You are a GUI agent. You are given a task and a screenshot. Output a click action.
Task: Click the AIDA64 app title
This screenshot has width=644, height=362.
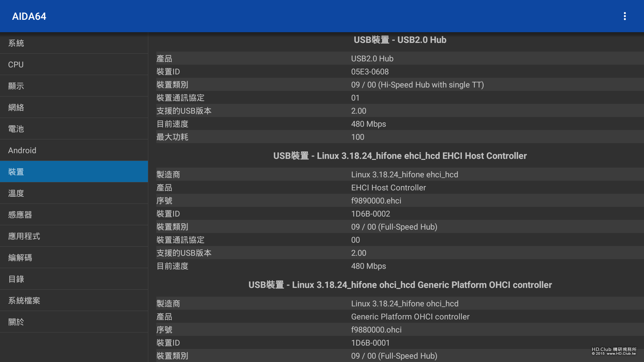coord(29,16)
